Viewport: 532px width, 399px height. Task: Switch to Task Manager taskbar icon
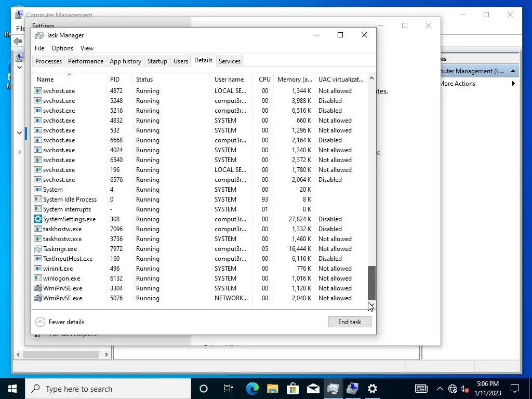pos(333,389)
